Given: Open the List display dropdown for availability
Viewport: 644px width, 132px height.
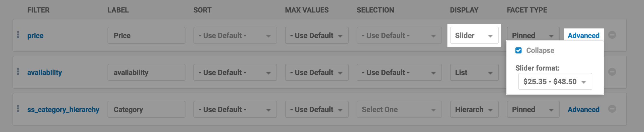Looking at the screenshot, I should tap(474, 73).
